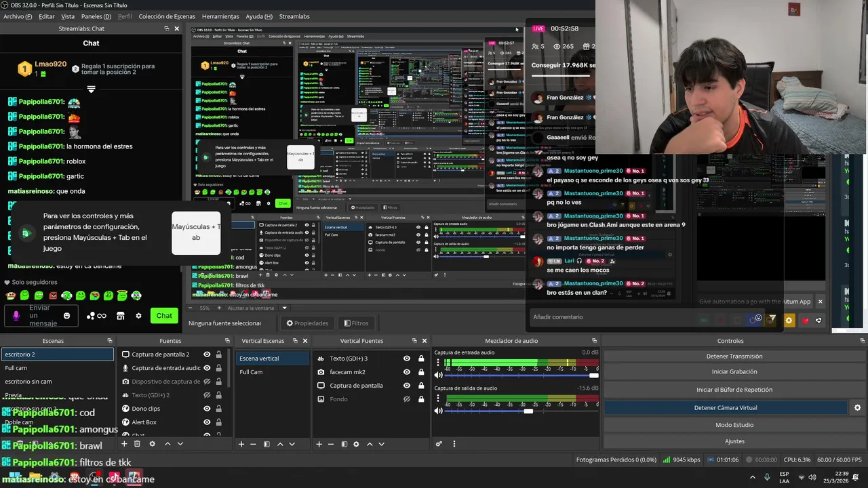This screenshot has width=868, height=488.
Task: Open the emoji picker in chat message box
Action: (x=66, y=316)
